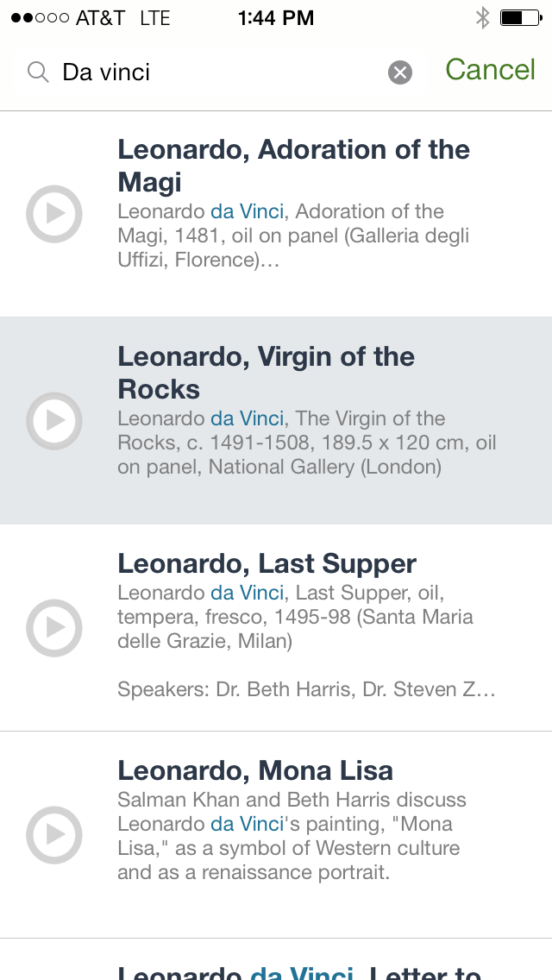
Task: Play the Adoration of the Magi video
Action: tap(54, 213)
